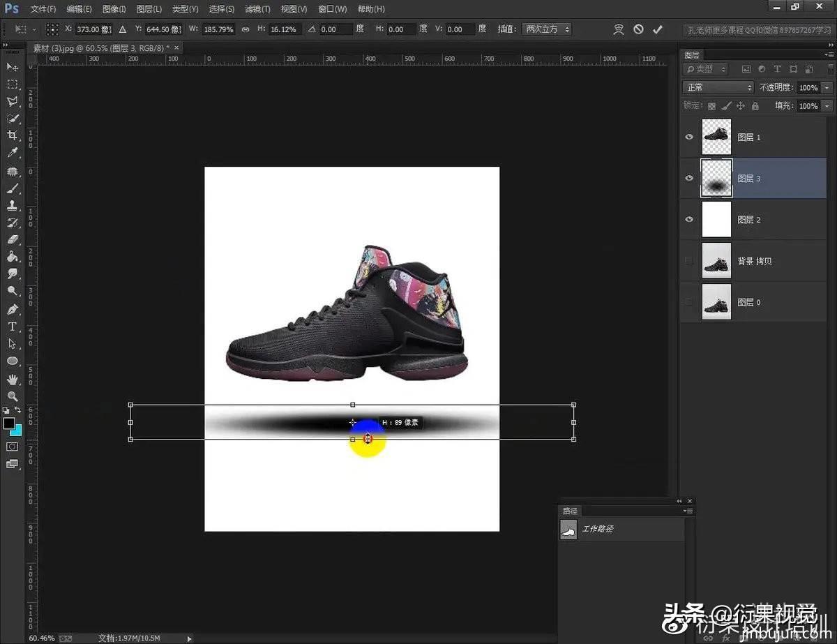Select the 工作路径 work path
This screenshot has height=644, width=837.
point(622,530)
